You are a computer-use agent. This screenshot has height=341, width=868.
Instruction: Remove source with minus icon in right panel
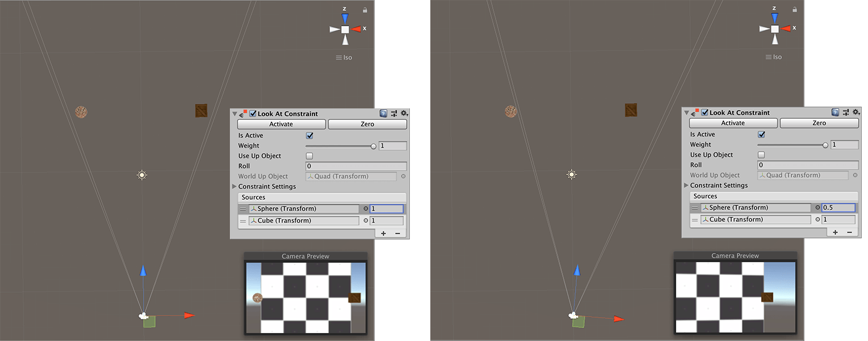[x=849, y=232]
